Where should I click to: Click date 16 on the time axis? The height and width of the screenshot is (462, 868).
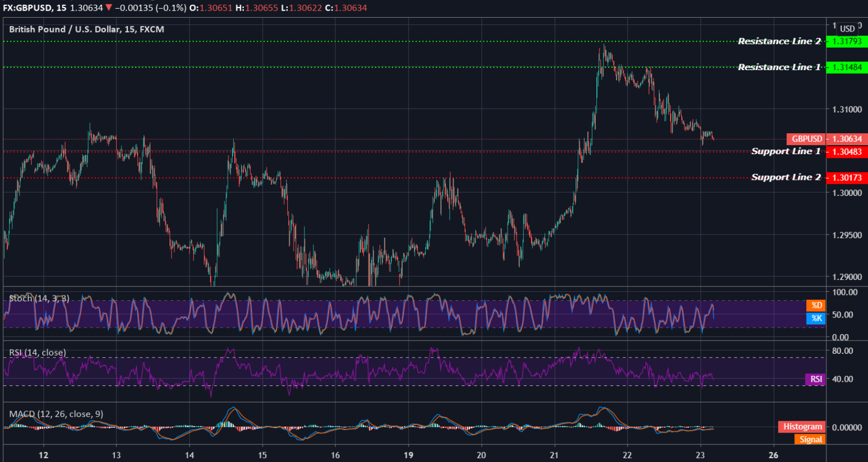pos(335,455)
